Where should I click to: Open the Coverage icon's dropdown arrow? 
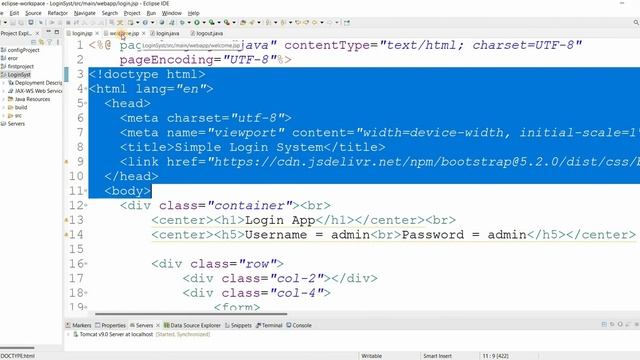pyautogui.click(x=218, y=22)
